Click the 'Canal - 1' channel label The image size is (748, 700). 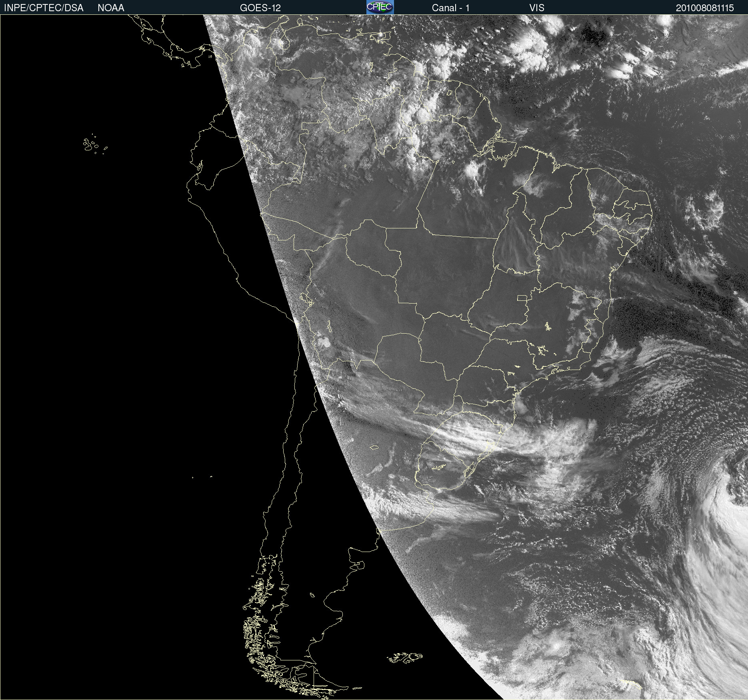[x=451, y=8]
